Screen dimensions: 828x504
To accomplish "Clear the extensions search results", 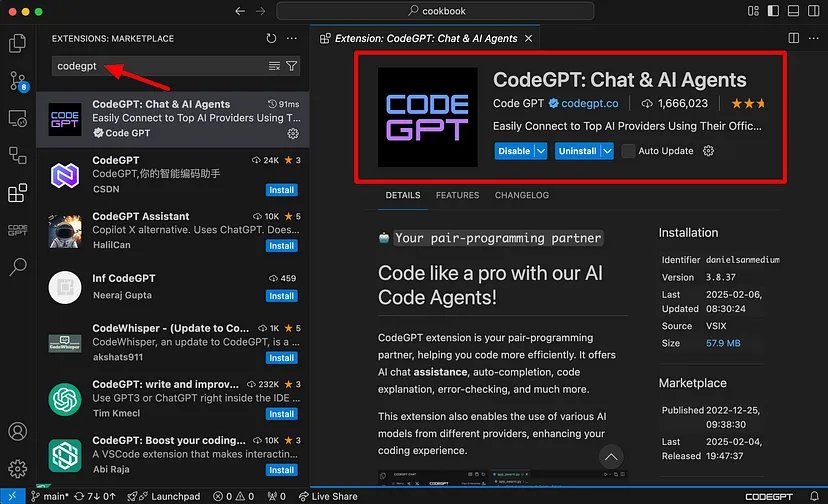I will (x=274, y=66).
